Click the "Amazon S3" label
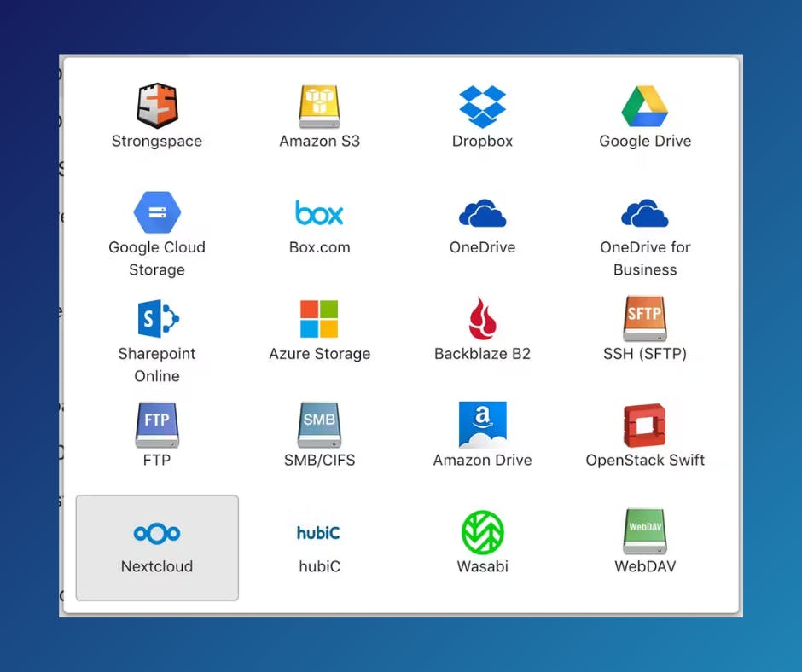Viewport: 802px width, 672px height. (319, 142)
